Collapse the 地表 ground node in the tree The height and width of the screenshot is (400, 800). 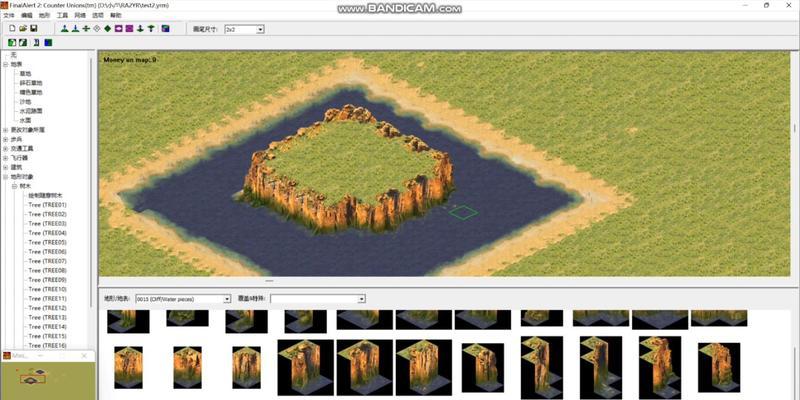click(6, 64)
